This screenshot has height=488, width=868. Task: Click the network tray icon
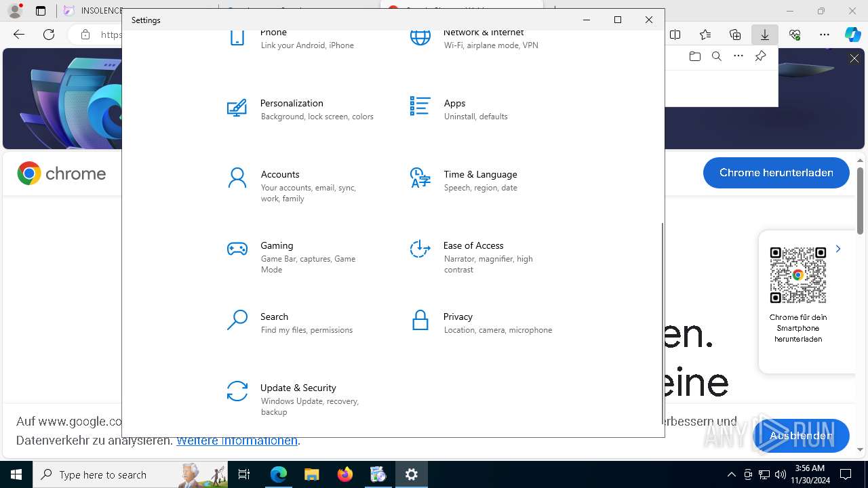[764, 474]
